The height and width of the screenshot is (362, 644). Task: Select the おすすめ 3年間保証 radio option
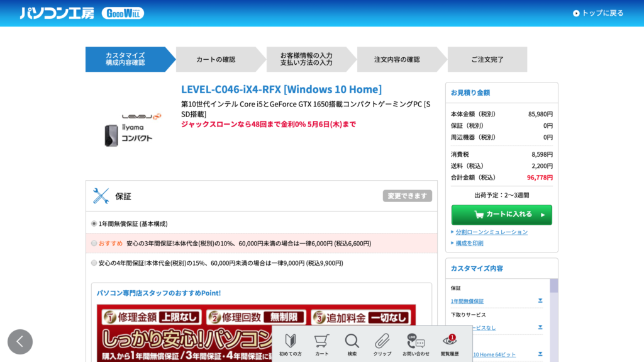pyautogui.click(x=94, y=244)
